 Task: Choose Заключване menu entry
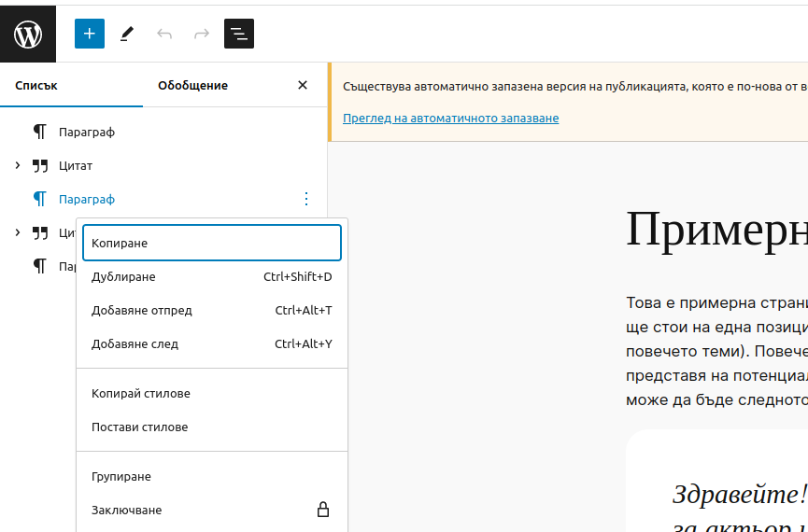coord(212,510)
